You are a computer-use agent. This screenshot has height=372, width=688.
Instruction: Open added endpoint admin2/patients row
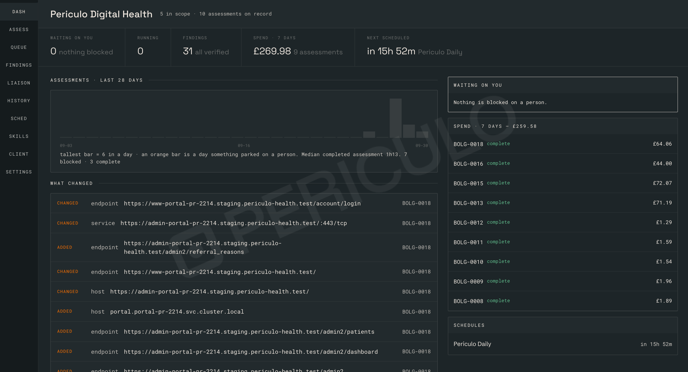(244, 332)
